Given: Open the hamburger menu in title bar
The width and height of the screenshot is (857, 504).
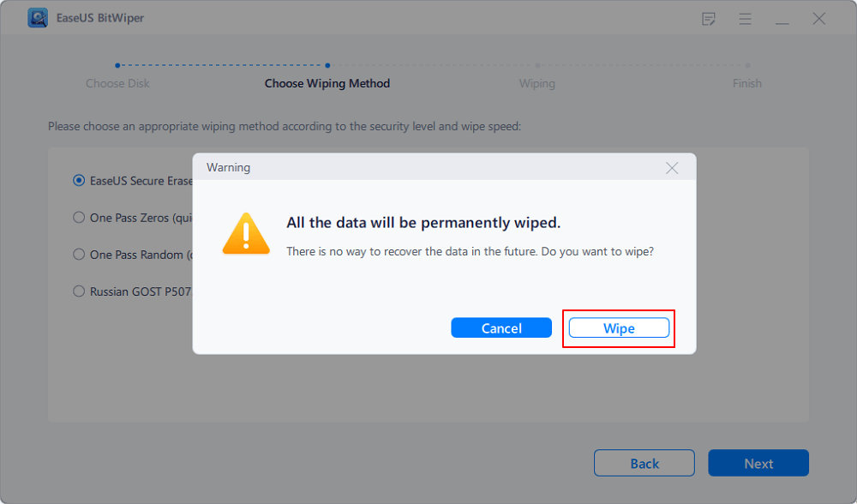Looking at the screenshot, I should coord(746,19).
